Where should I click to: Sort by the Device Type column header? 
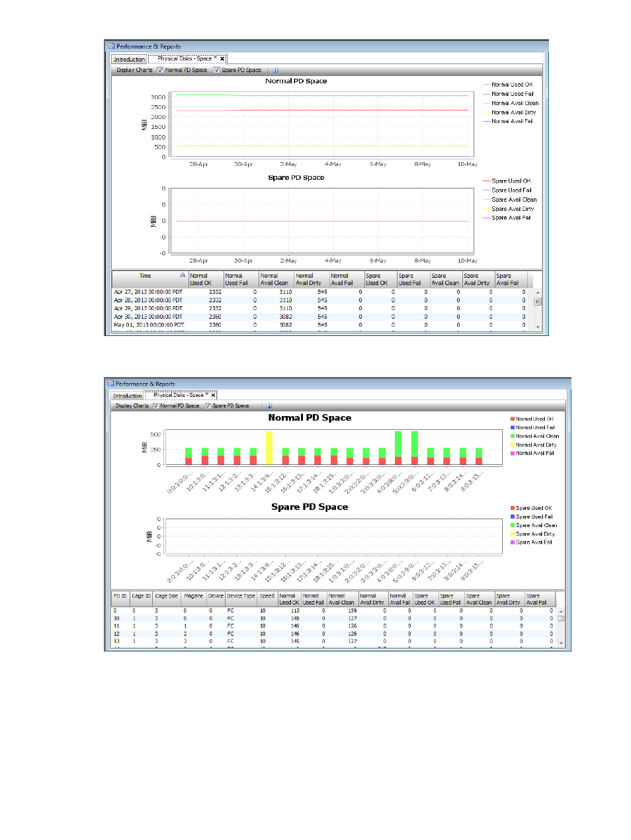point(241,599)
